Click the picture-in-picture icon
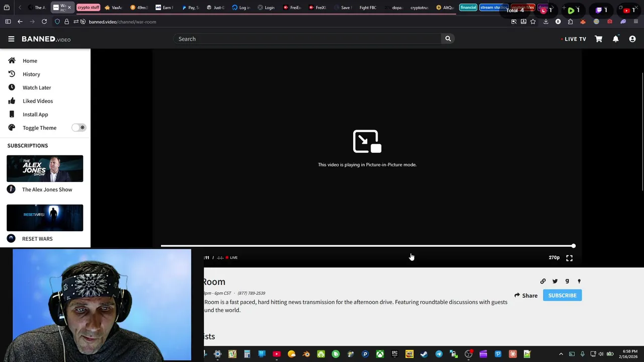The image size is (644, 362). tap(367, 141)
